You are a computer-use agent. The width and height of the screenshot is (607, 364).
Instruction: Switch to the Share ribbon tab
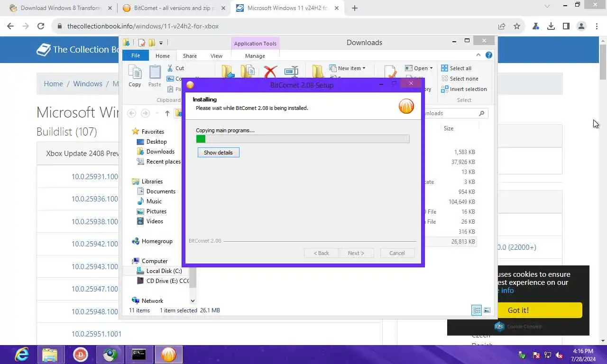[190, 56]
